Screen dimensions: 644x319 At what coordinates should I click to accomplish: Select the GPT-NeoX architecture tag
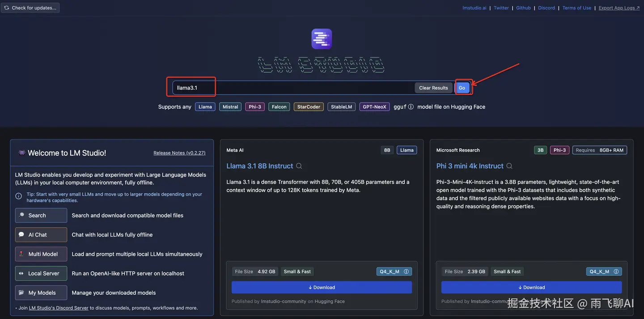coord(374,107)
